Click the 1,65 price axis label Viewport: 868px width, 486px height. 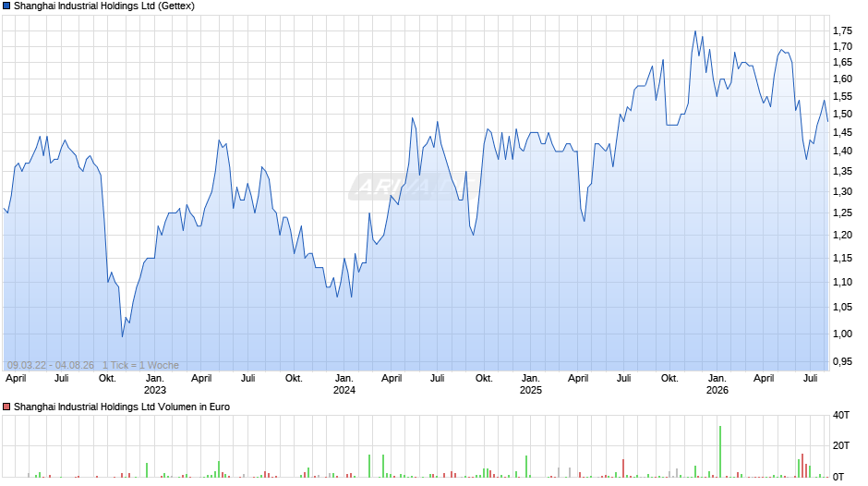pyautogui.click(x=842, y=63)
